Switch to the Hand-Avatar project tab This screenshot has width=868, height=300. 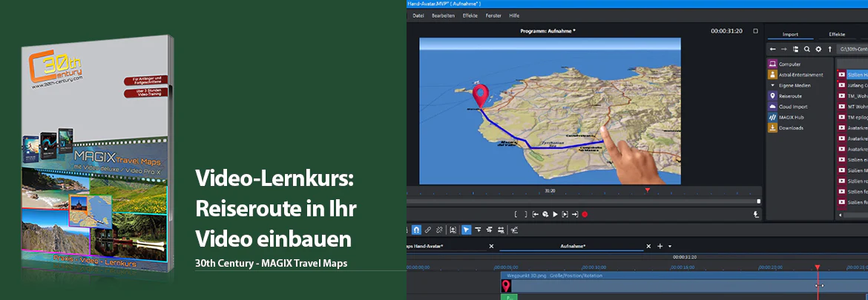point(425,246)
